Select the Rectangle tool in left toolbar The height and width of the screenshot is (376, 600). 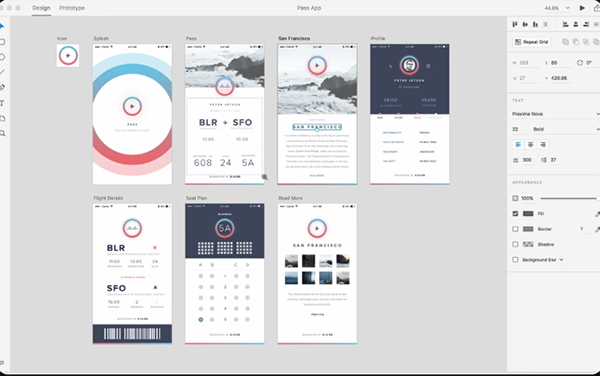tap(2, 42)
